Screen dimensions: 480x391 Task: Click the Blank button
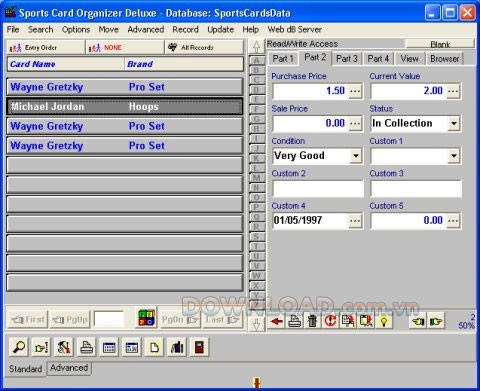(440, 44)
